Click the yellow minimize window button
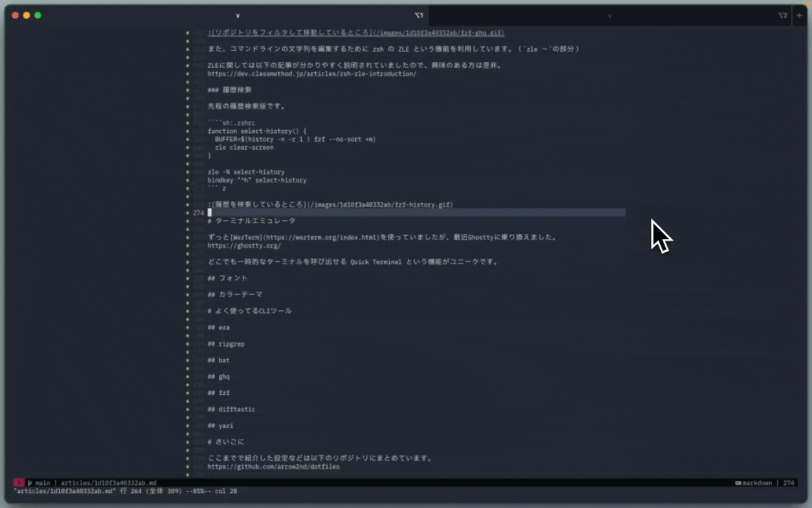This screenshot has height=508, width=812. (26, 15)
